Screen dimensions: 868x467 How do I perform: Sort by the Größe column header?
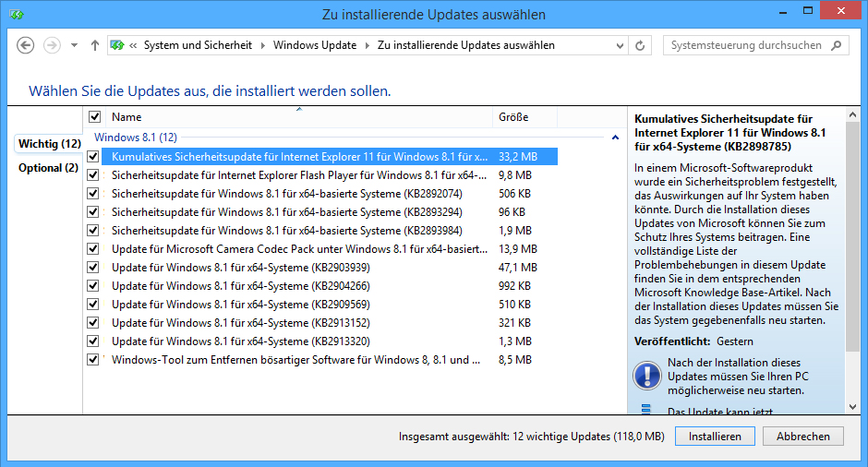[x=524, y=116]
